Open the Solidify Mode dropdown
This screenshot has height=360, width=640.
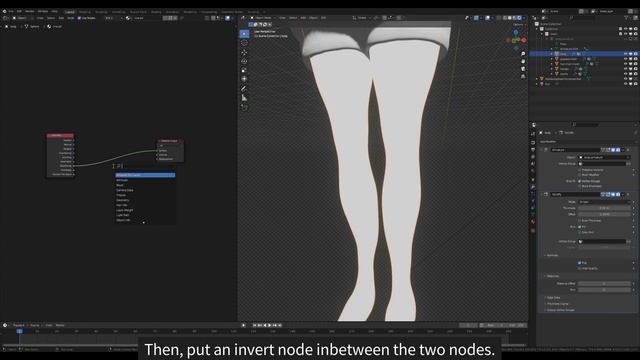click(x=604, y=202)
